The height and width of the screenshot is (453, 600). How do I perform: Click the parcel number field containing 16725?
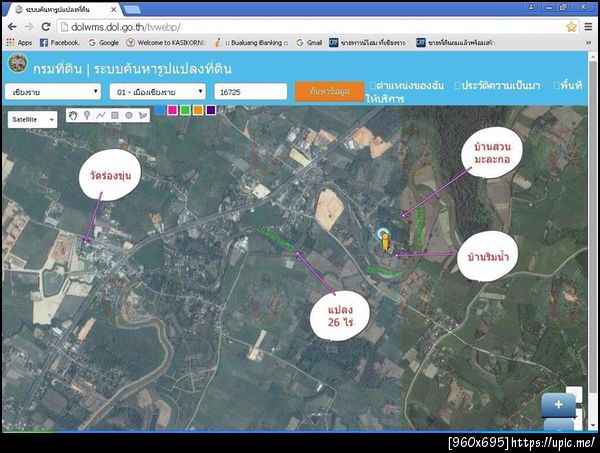251,92
